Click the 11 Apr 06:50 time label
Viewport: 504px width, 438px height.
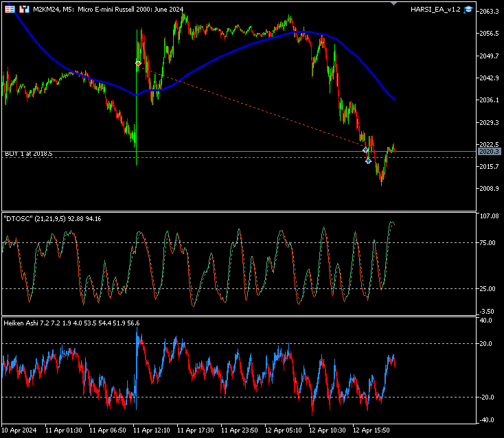coord(108,430)
